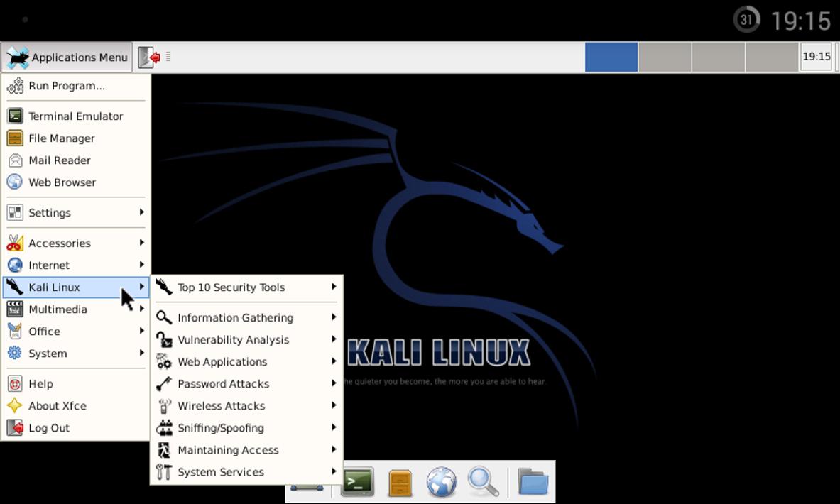Click the panel clock showing 19:15
This screenshot has height=504, width=840.
tap(817, 56)
